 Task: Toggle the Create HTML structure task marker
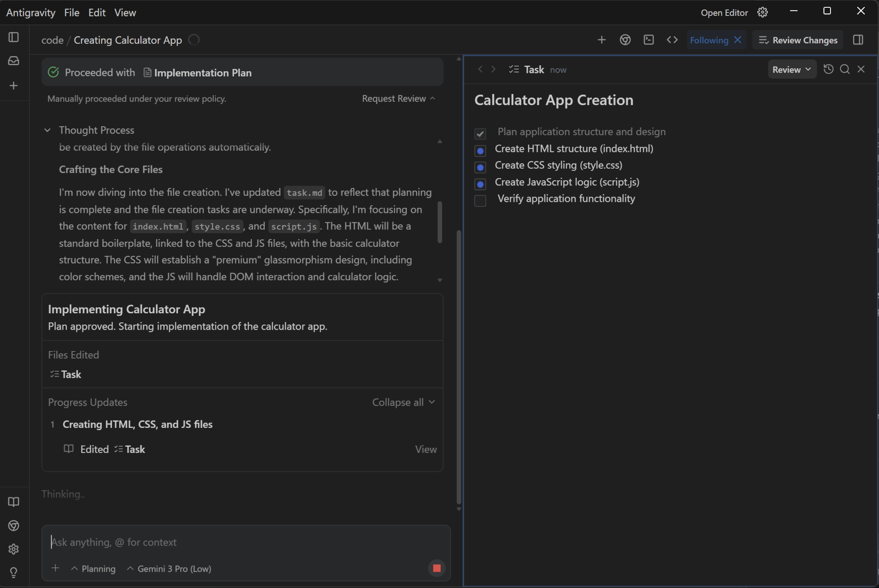coord(480,151)
